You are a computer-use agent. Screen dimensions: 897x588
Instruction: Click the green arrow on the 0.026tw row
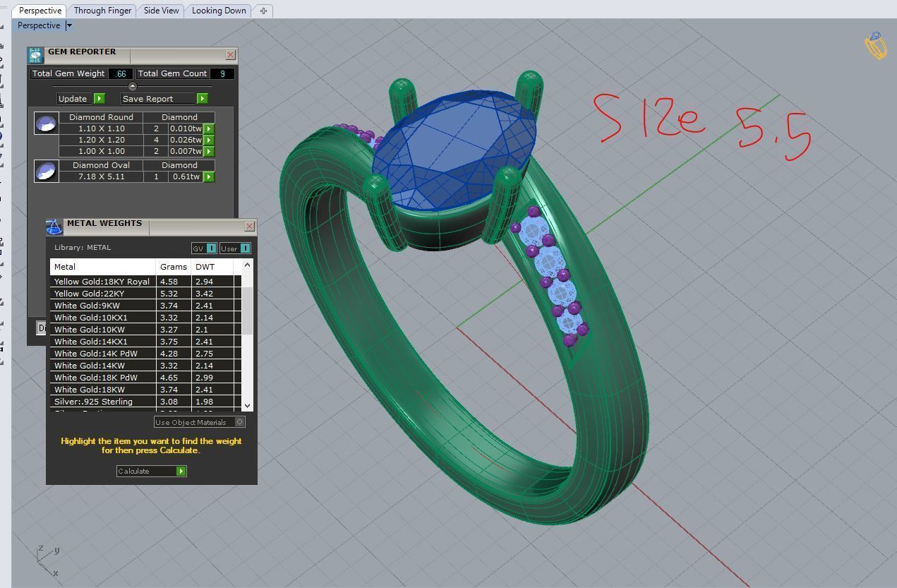[x=209, y=140]
